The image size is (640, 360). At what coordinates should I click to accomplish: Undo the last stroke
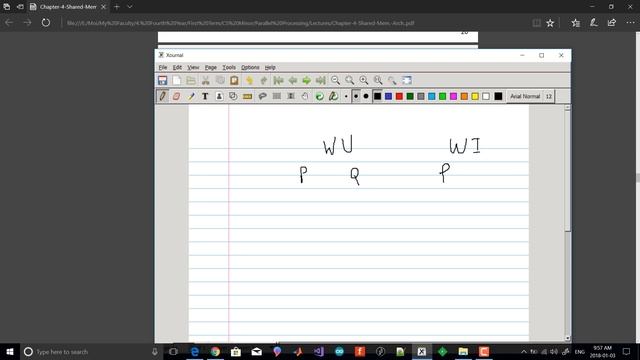[x=249, y=80]
